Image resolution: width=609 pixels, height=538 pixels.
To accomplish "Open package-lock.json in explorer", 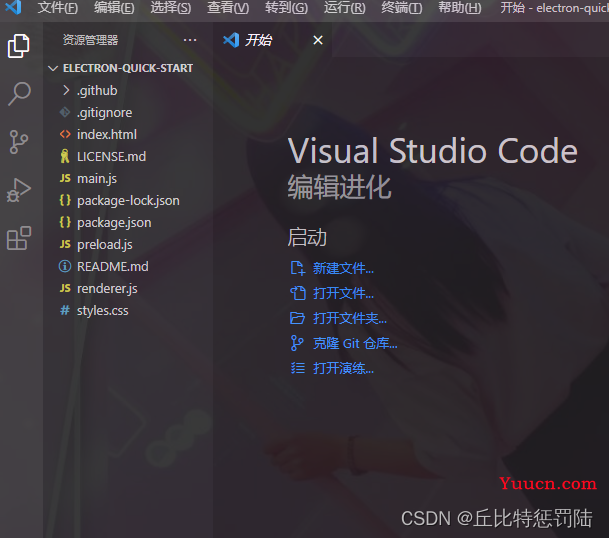I will tap(128, 200).
